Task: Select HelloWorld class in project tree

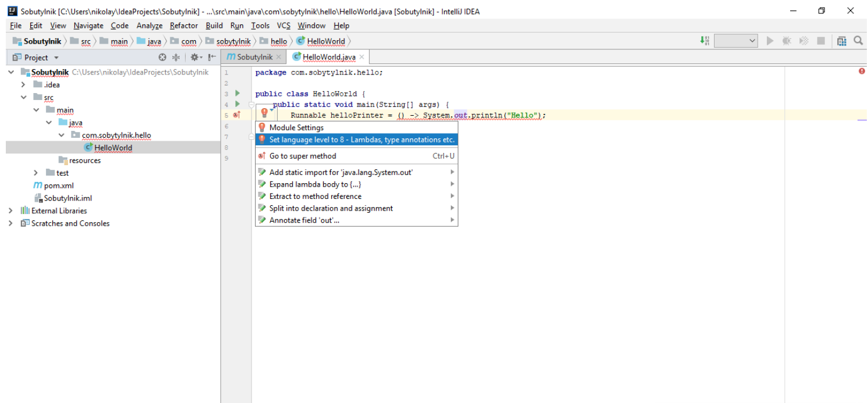Action: point(113,148)
